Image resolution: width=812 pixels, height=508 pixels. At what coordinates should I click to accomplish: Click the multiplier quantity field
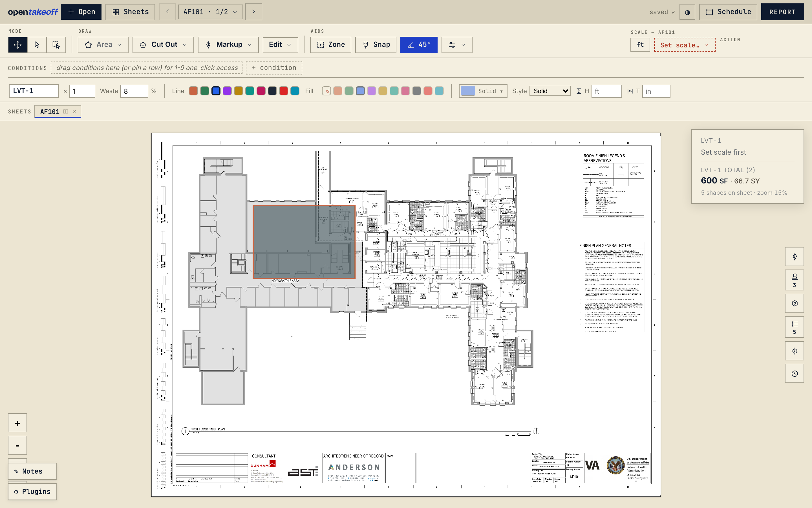82,91
